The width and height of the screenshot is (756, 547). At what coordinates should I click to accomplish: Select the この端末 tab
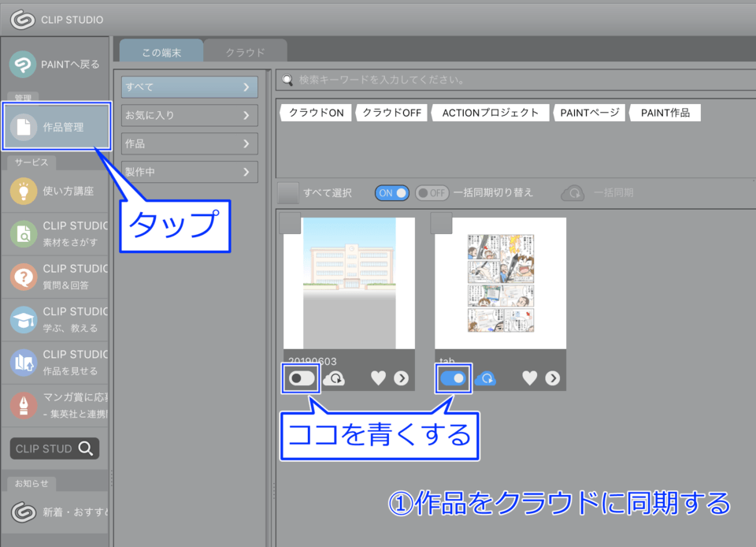point(161,52)
